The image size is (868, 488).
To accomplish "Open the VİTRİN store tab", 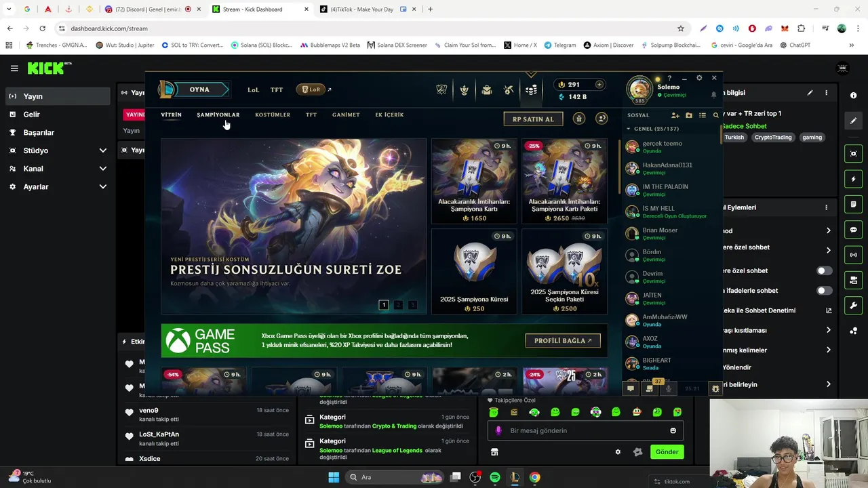I will tap(171, 115).
